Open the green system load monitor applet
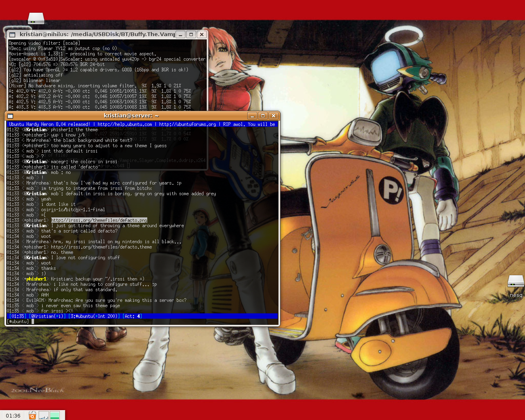This screenshot has width=525, height=420. pyautogui.click(x=55, y=415)
